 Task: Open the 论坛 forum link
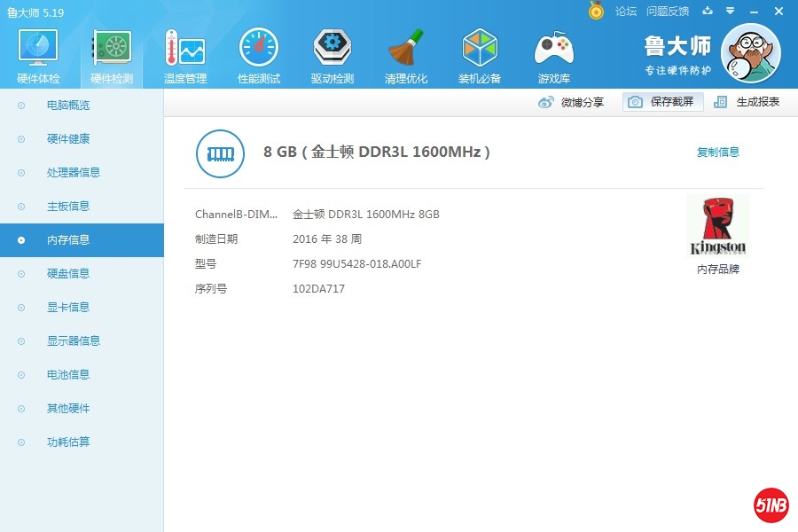click(626, 11)
